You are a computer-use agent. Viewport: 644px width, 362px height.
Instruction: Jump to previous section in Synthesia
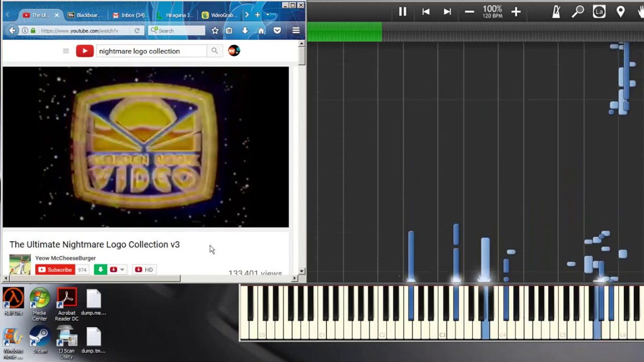(x=426, y=12)
